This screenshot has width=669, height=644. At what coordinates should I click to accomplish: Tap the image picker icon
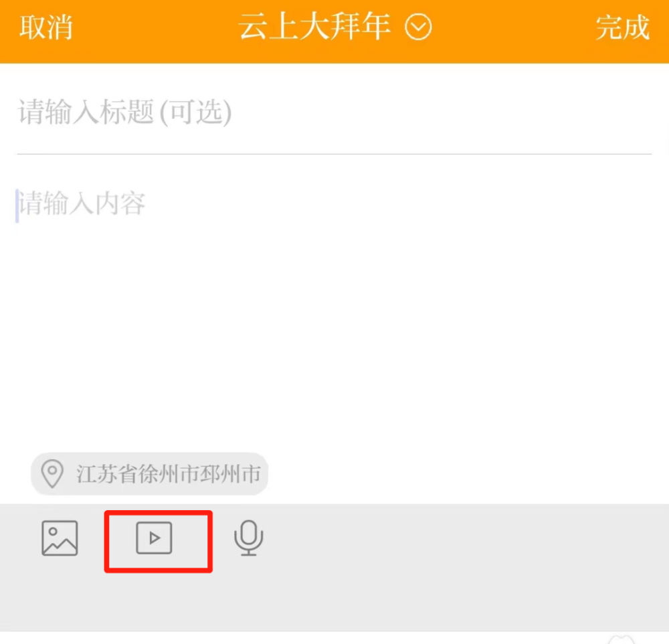[60, 538]
